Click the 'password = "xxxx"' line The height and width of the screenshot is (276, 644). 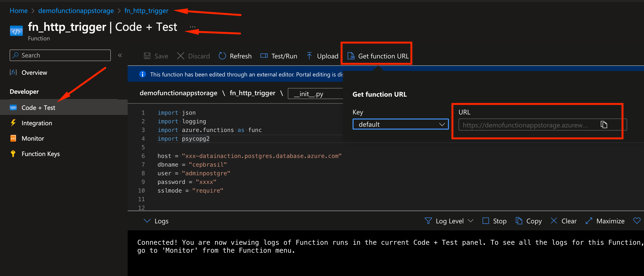click(187, 182)
